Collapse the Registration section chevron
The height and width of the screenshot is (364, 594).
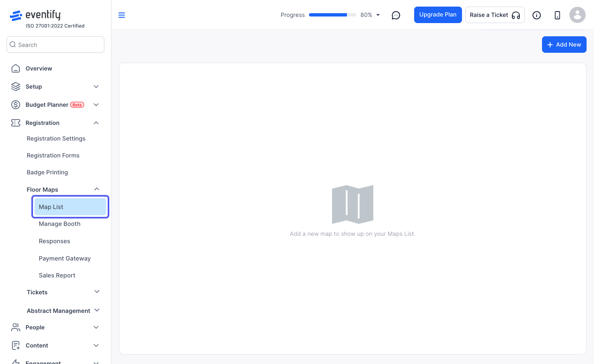[96, 123]
